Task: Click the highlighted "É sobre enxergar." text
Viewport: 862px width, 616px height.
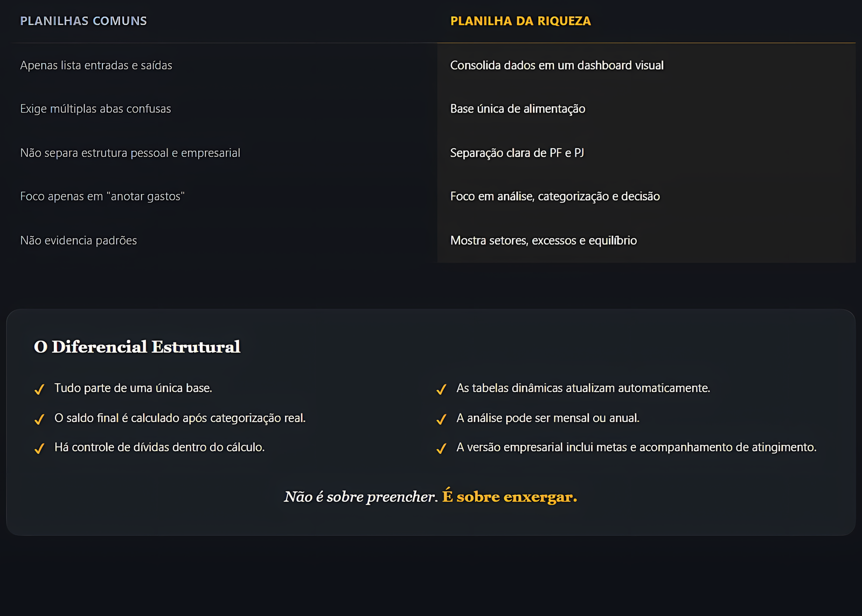Action: [509, 496]
